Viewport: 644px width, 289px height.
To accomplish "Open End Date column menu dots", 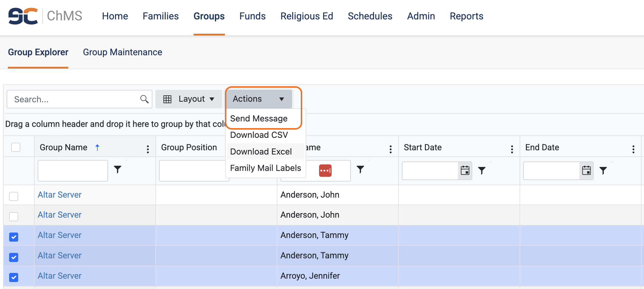I will tap(633, 149).
